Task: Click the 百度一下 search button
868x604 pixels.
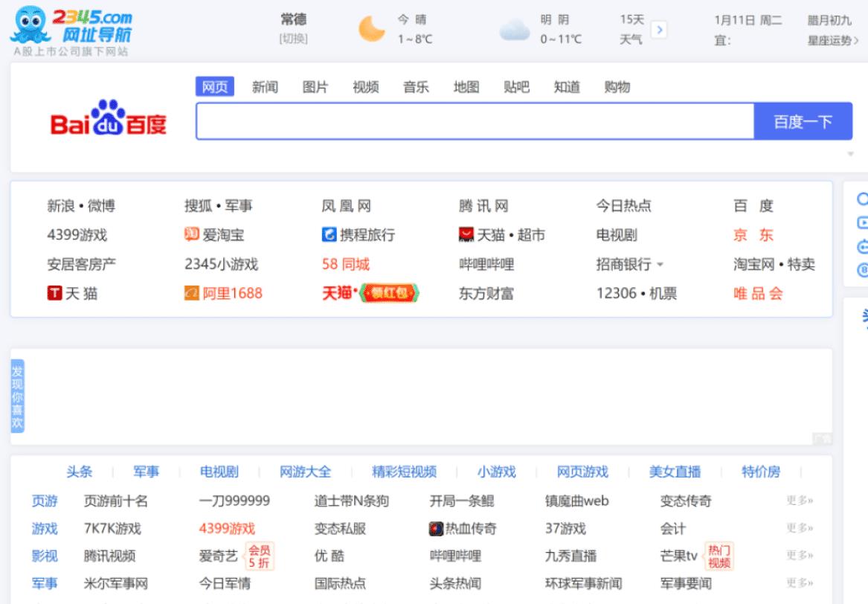Action: click(x=803, y=121)
